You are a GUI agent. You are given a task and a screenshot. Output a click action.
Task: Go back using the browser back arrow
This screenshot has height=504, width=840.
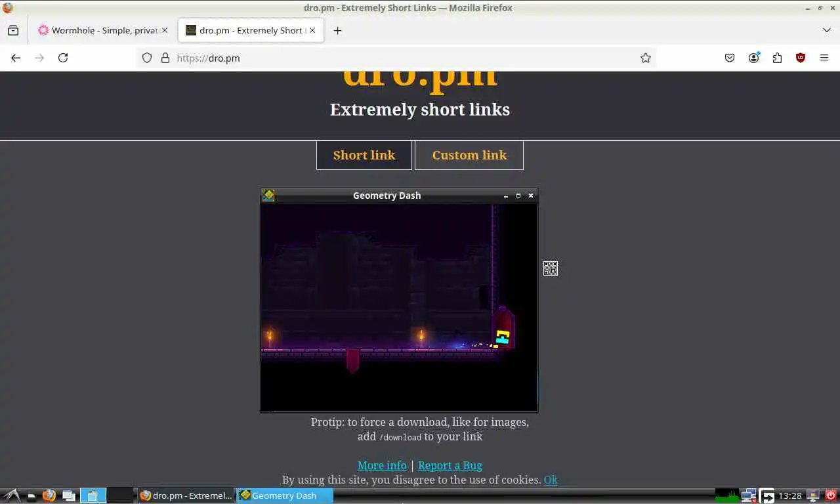16,58
